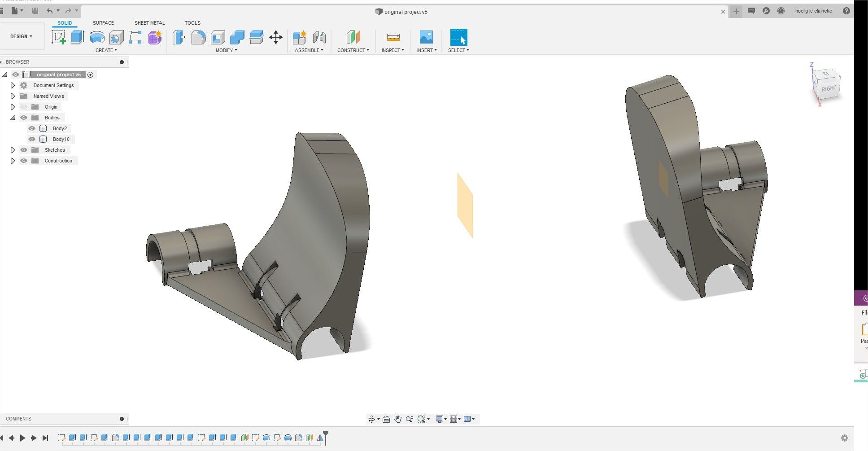
Task: Expand the Named Views folder
Action: point(13,96)
